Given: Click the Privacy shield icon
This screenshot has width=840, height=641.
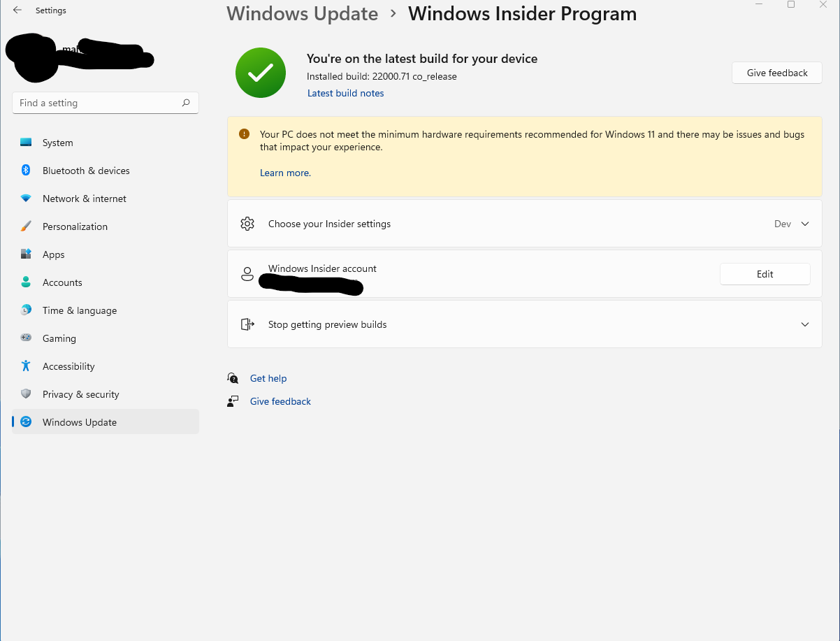Looking at the screenshot, I should [26, 394].
